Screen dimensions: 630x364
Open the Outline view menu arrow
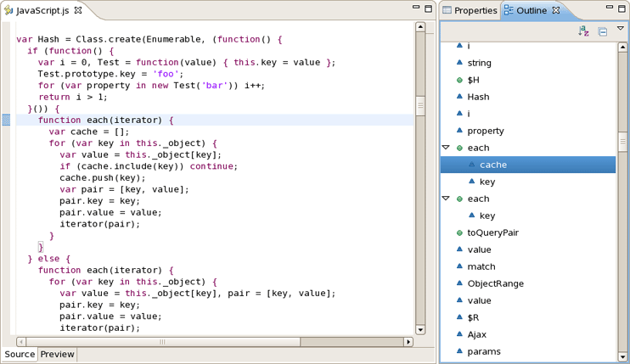click(621, 28)
